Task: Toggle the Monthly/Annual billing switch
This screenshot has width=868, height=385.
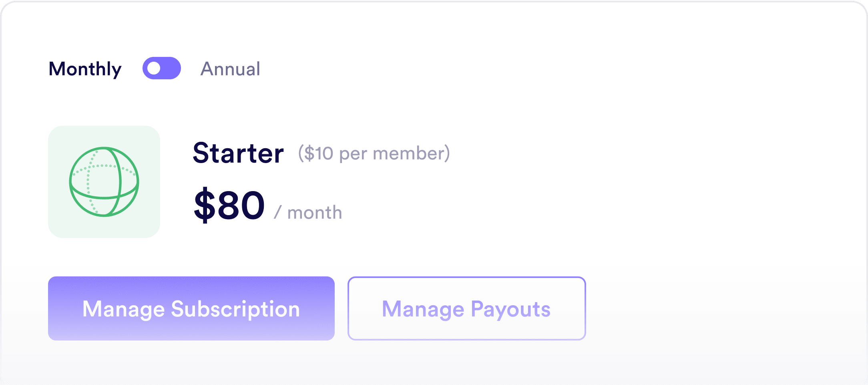Action: (162, 68)
